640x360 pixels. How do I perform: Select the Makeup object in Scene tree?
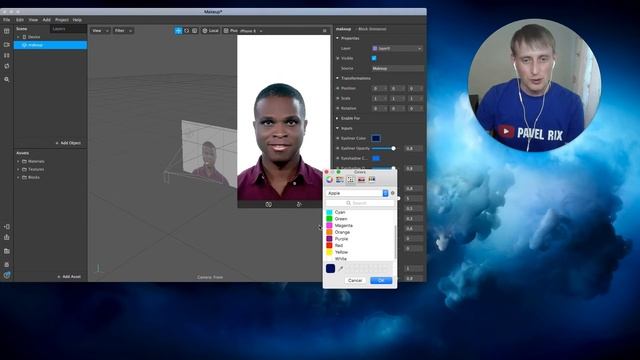[51, 45]
